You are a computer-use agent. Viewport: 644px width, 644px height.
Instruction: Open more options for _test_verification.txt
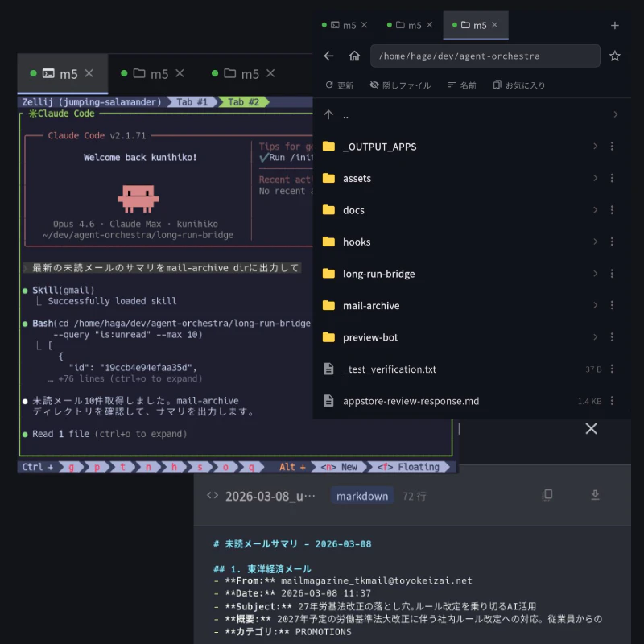coord(612,369)
